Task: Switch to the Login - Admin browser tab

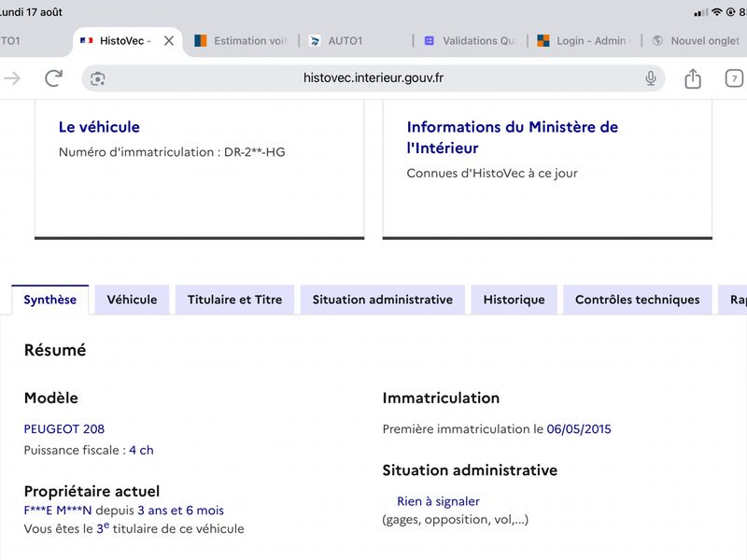Action: tap(585, 41)
